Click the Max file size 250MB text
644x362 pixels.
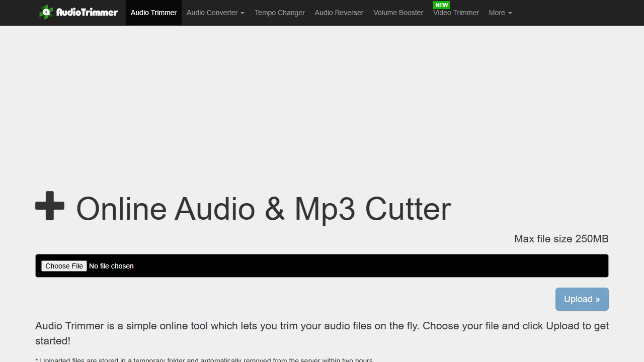coord(561,239)
